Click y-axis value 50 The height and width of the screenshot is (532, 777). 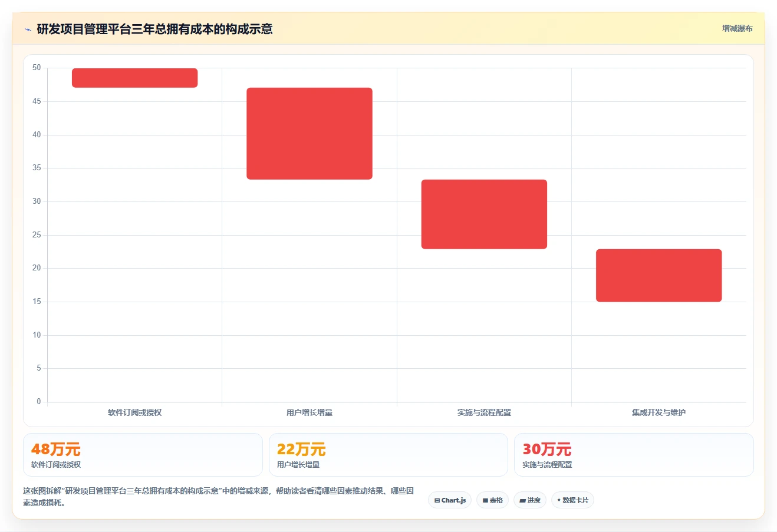pyautogui.click(x=37, y=68)
